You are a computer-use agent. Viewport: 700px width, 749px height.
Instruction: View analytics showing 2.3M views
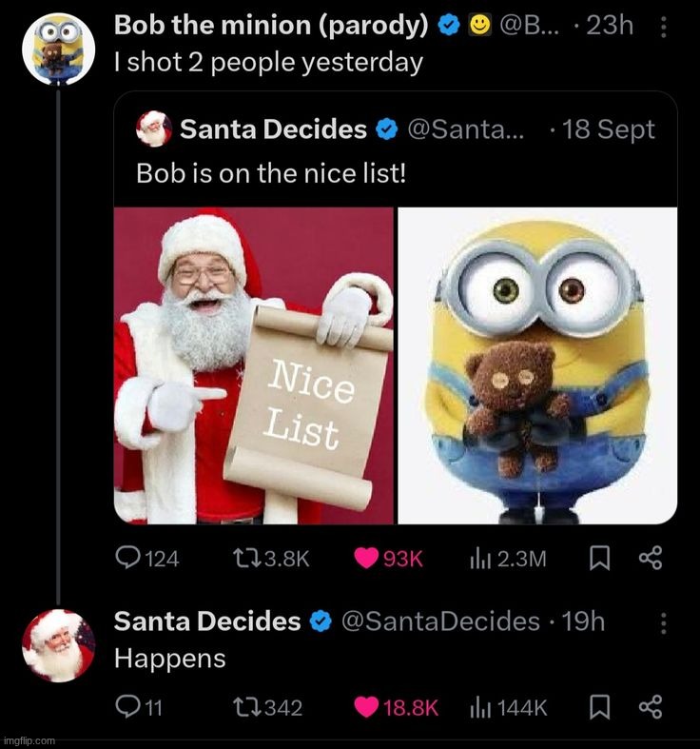pos(478,559)
